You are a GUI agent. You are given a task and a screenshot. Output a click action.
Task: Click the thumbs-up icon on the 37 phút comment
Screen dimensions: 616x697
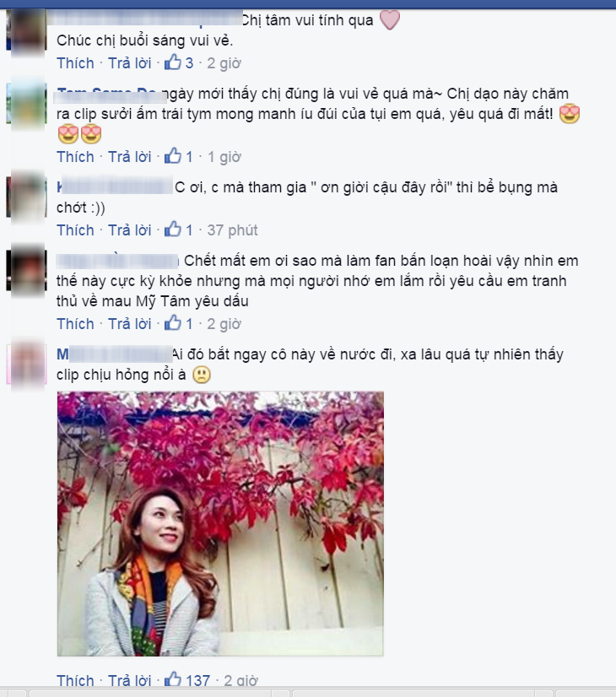click(172, 230)
